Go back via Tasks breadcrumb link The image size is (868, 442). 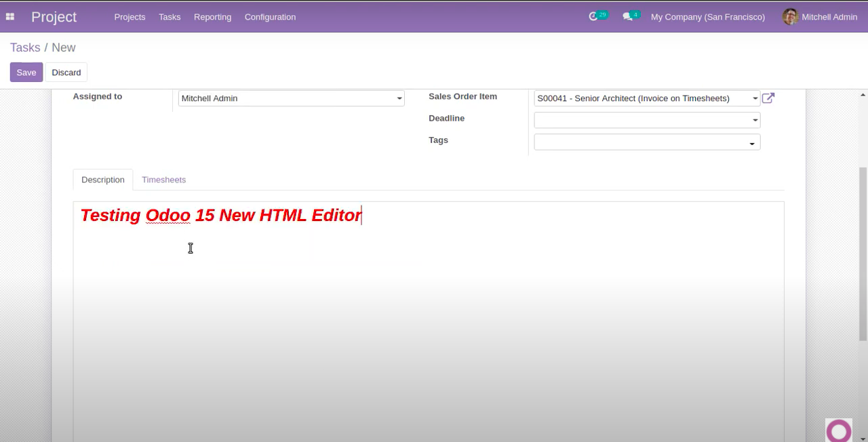click(25, 47)
